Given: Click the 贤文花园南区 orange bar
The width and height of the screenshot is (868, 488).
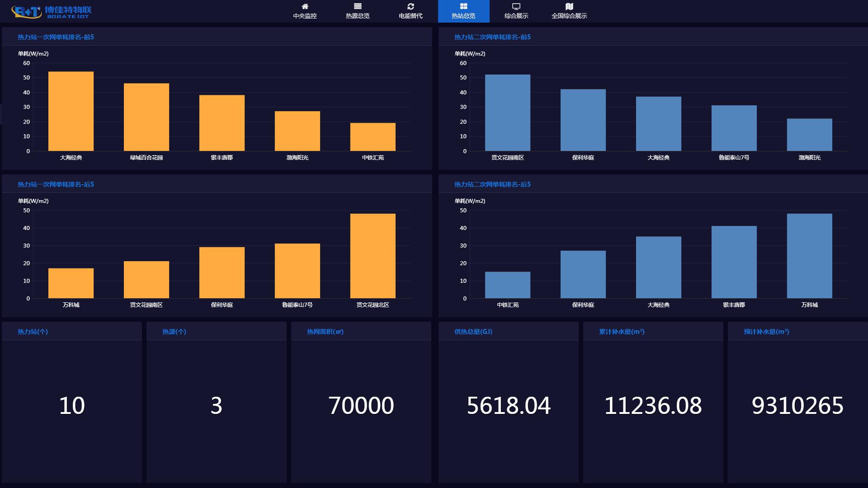Looking at the screenshot, I should click(146, 280).
